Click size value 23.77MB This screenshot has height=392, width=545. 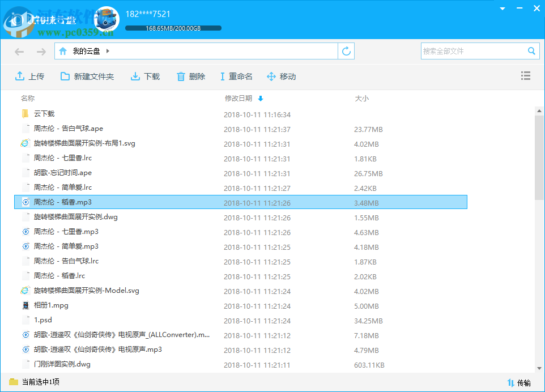click(x=368, y=129)
